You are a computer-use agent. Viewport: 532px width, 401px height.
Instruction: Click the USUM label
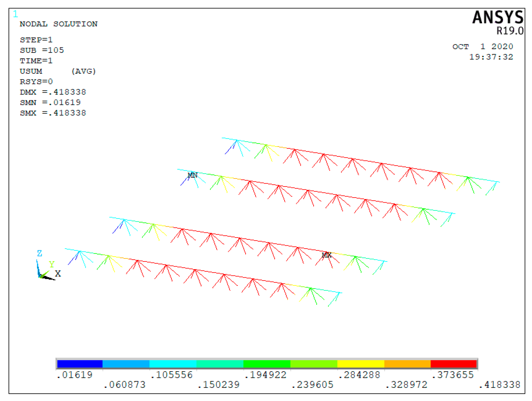click(31, 71)
